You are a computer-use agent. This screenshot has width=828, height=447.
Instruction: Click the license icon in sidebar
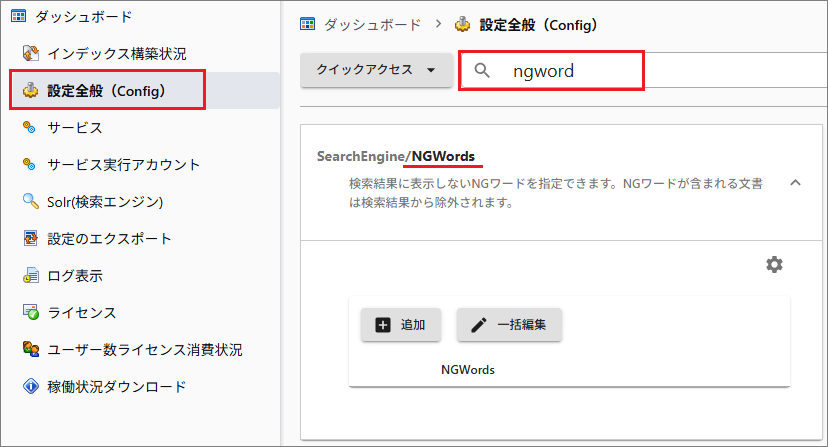tap(30, 313)
